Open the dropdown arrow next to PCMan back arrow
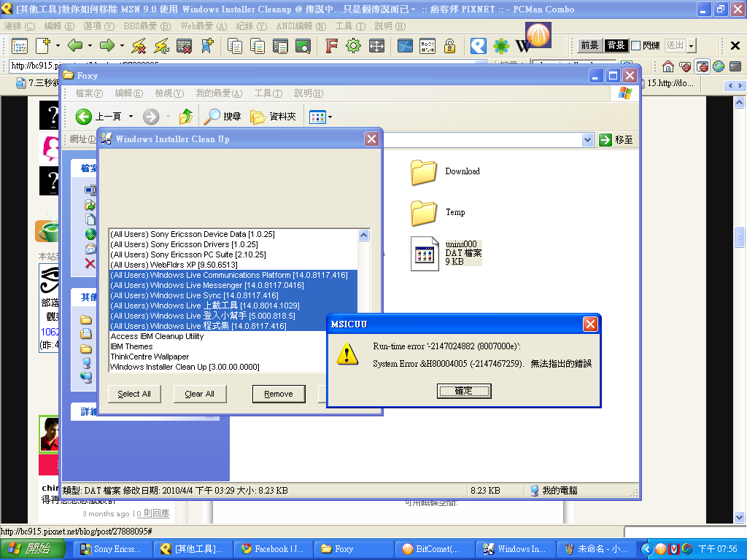The width and height of the screenshot is (747, 560). tap(90, 46)
